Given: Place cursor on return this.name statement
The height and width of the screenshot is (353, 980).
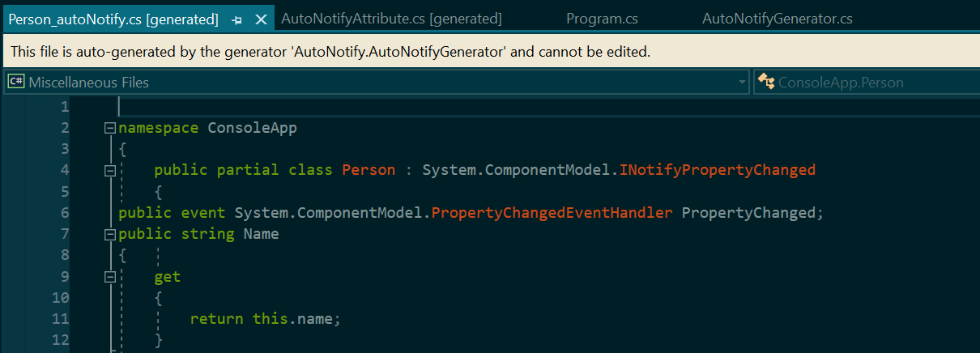Looking at the screenshot, I should click(x=266, y=319).
